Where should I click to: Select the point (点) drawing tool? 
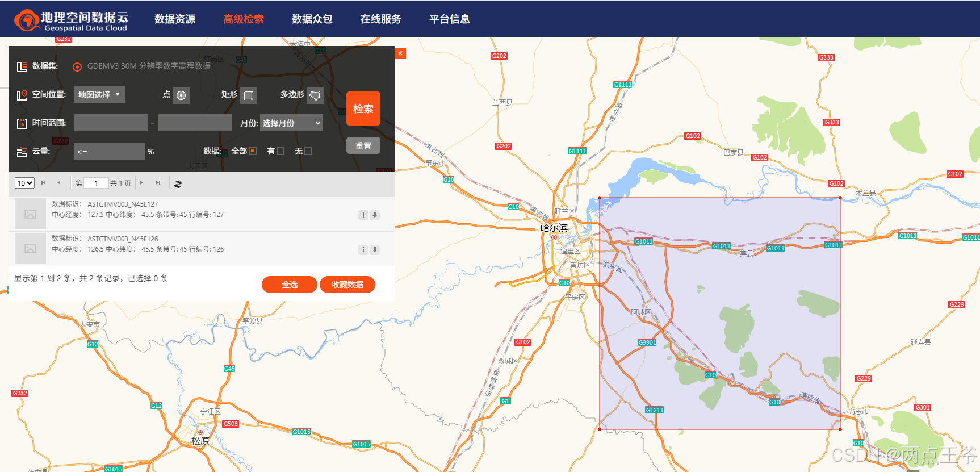coord(181,95)
